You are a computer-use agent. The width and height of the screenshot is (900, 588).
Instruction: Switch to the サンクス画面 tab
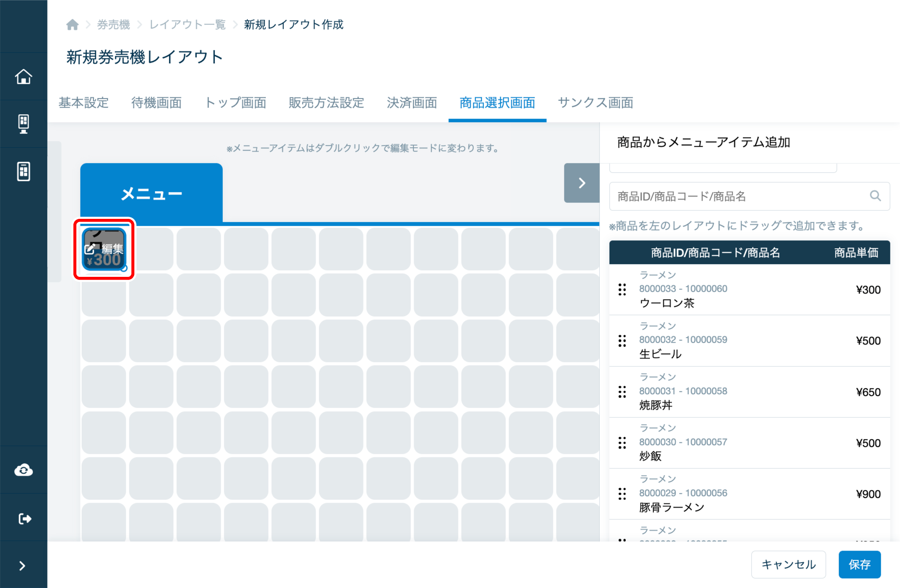(x=595, y=103)
